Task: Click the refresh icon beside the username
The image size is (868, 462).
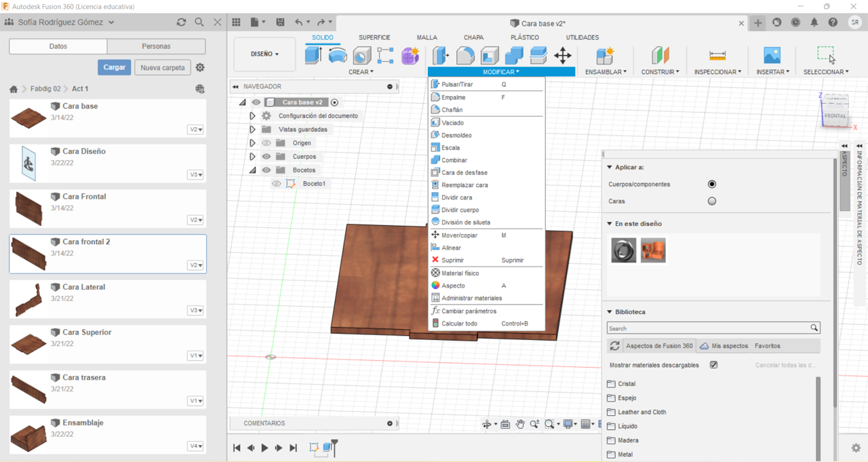Action: (x=181, y=22)
